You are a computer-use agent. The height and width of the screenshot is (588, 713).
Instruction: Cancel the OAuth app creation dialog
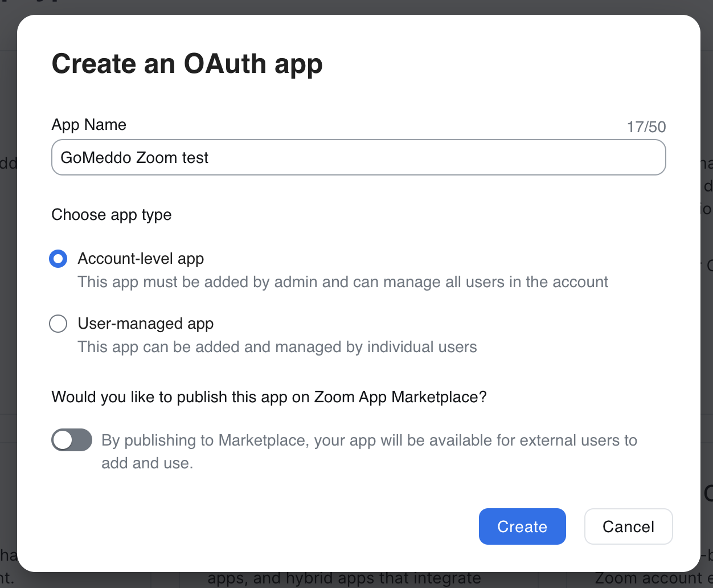pyautogui.click(x=629, y=526)
